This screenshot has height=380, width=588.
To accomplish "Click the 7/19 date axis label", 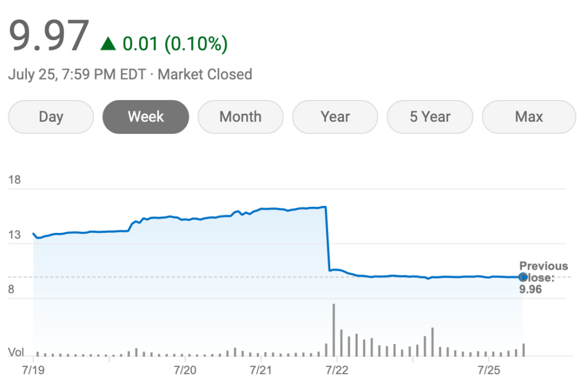I will pyautogui.click(x=33, y=369).
